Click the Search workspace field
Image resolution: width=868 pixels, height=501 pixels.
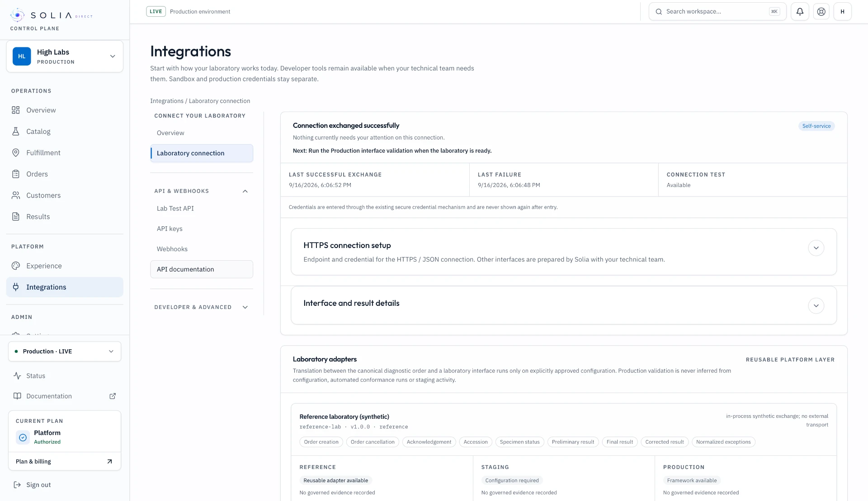point(717,12)
